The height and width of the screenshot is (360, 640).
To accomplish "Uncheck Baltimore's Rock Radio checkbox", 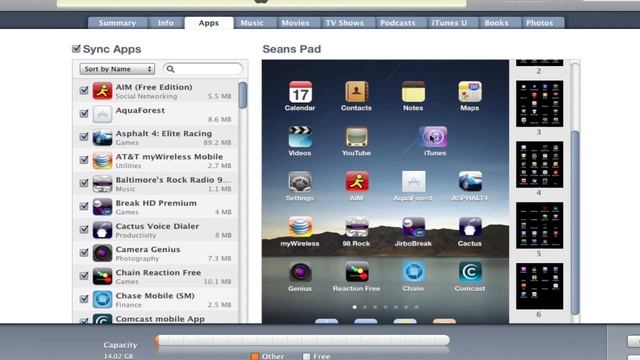I will [x=84, y=183].
